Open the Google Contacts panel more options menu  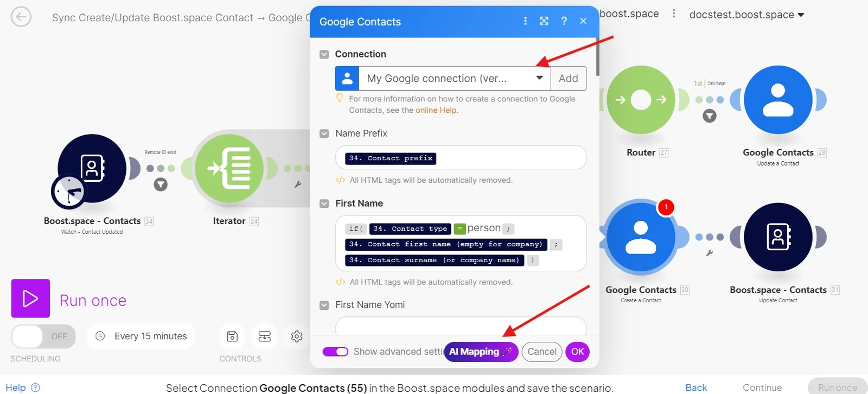tap(525, 21)
